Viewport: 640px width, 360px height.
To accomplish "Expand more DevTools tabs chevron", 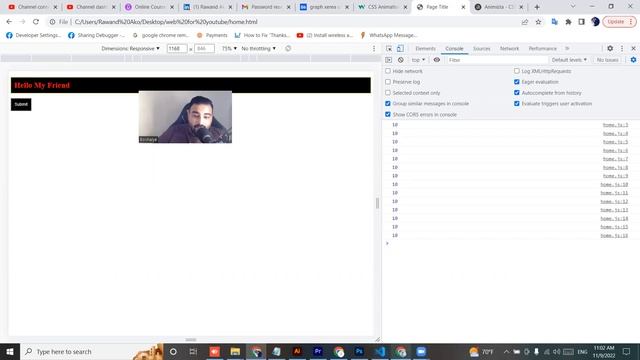I will tap(567, 48).
